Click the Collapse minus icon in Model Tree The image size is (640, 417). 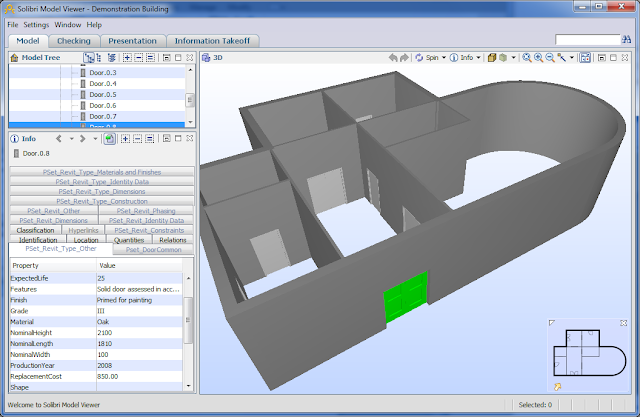[139, 58]
